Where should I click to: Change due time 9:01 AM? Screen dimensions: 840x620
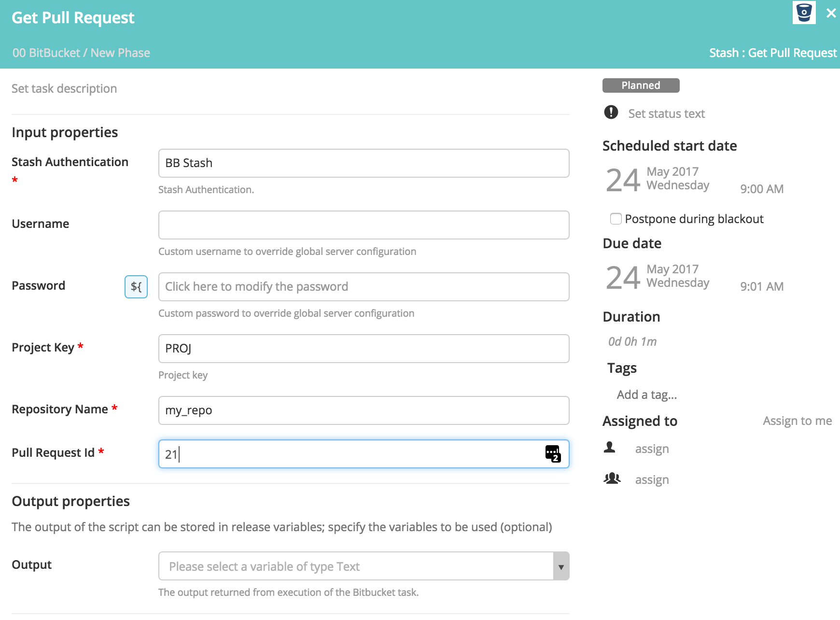click(762, 286)
